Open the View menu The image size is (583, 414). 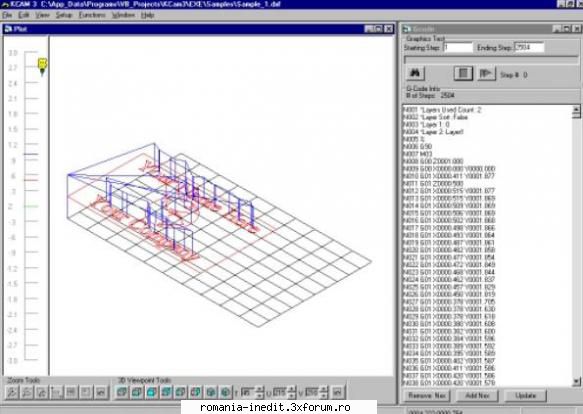(x=42, y=15)
